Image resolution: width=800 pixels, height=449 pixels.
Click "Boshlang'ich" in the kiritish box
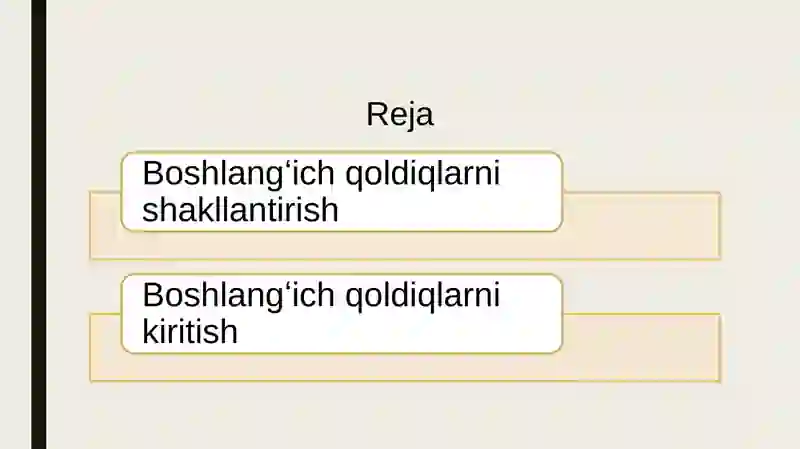tap(238, 296)
